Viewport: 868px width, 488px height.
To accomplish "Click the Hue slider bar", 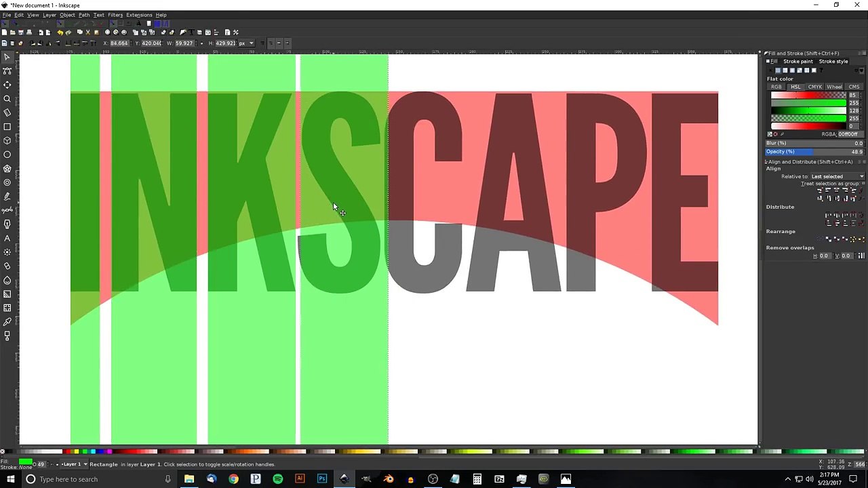I will pos(808,95).
